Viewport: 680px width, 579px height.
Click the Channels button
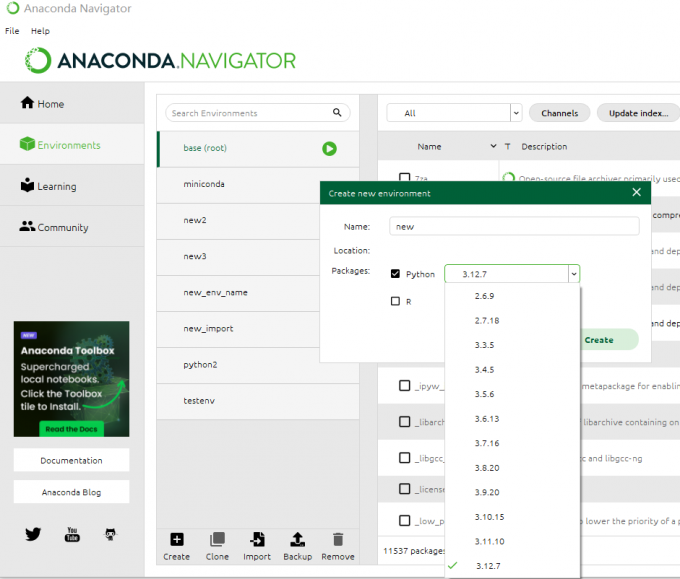pos(559,113)
